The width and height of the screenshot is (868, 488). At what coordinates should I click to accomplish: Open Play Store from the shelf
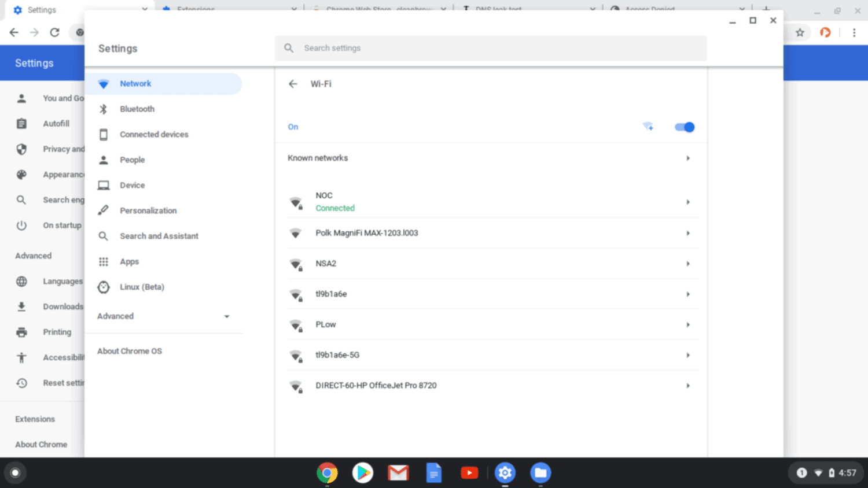[363, 473]
